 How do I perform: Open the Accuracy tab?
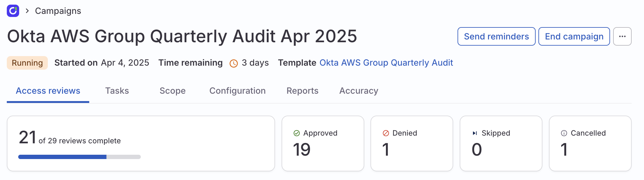pyautogui.click(x=359, y=91)
